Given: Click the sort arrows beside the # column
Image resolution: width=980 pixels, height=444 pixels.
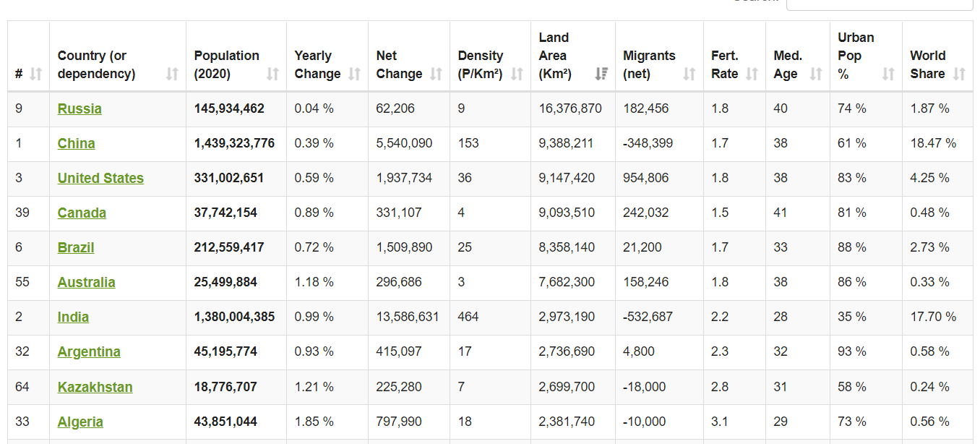Looking at the screenshot, I should point(35,74).
